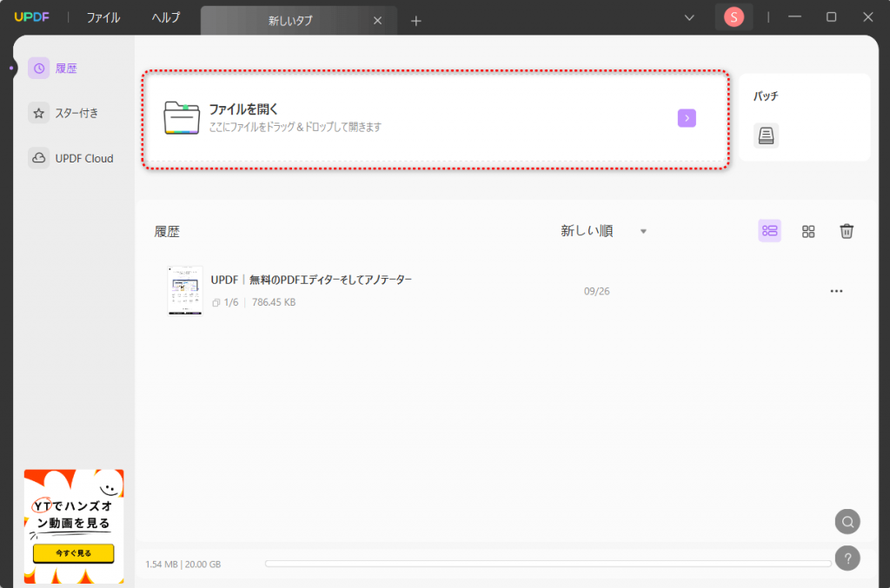Image resolution: width=890 pixels, height=588 pixels.
Task: Open the search using magnifier icon
Action: click(847, 521)
